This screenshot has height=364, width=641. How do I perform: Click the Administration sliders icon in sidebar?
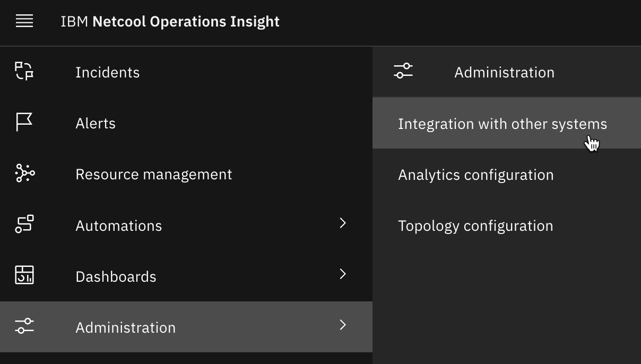pos(24,326)
